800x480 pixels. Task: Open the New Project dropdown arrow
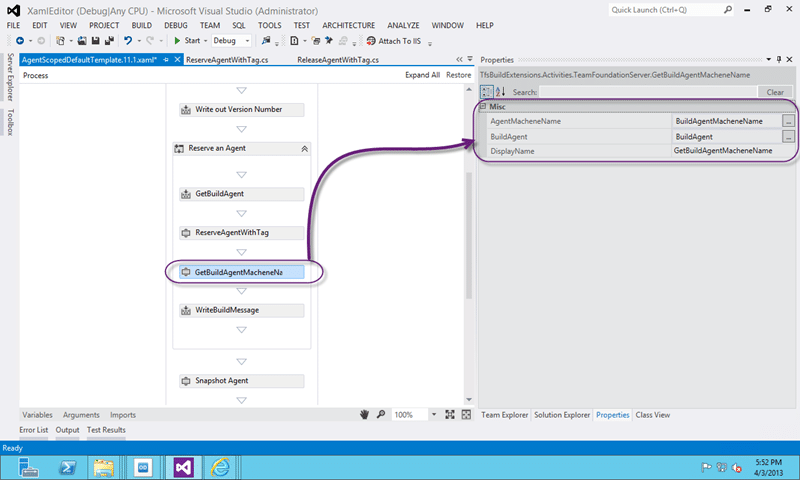71,41
